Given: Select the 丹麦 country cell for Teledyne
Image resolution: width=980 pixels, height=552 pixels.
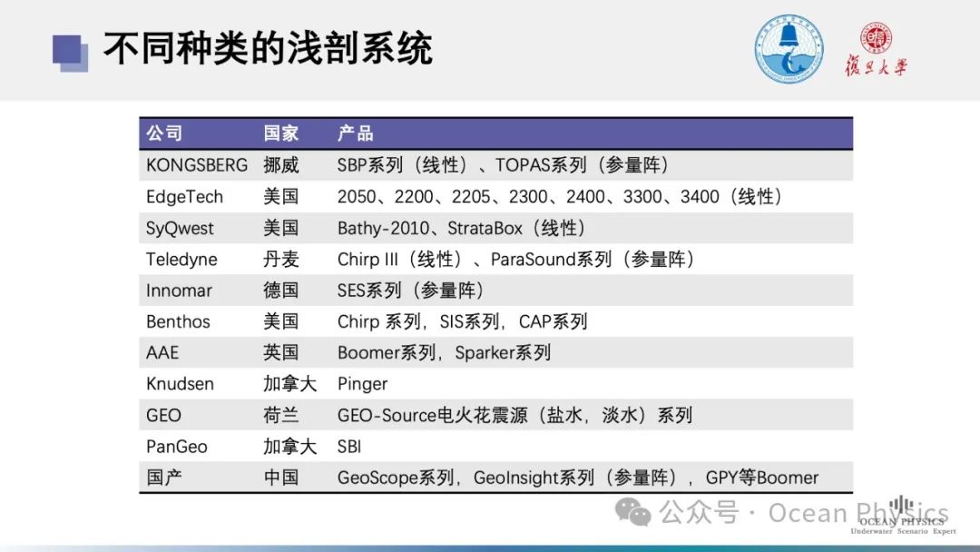Looking at the screenshot, I should (280, 260).
